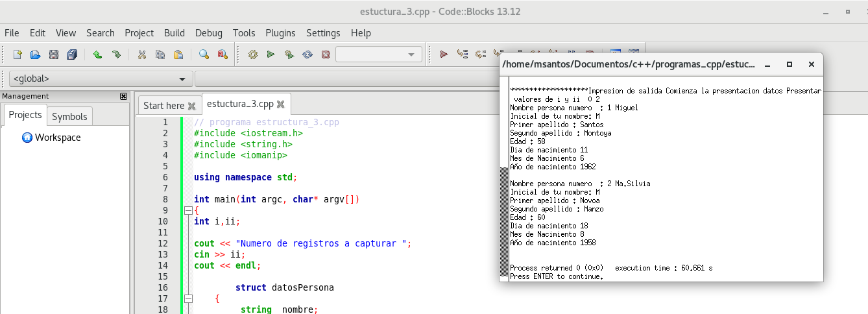Collapse the struct fold marker at line 17
Viewport: 868px width, 314px height.
188,298
